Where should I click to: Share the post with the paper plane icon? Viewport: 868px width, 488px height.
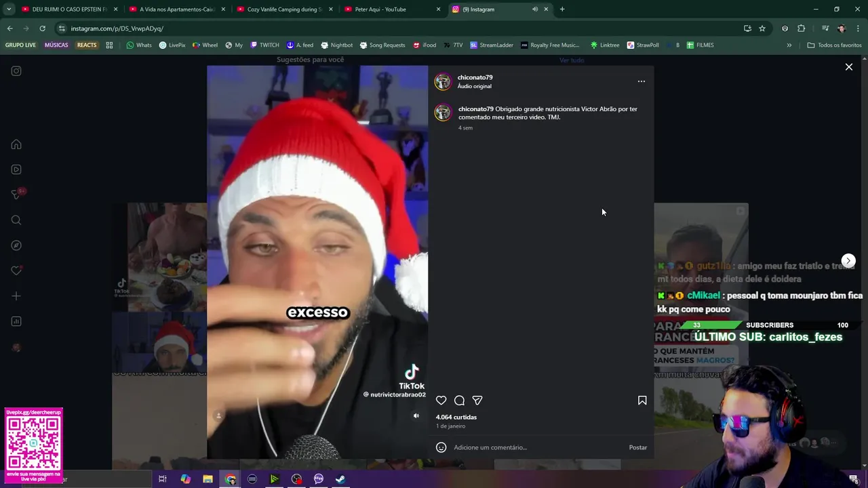click(477, 401)
